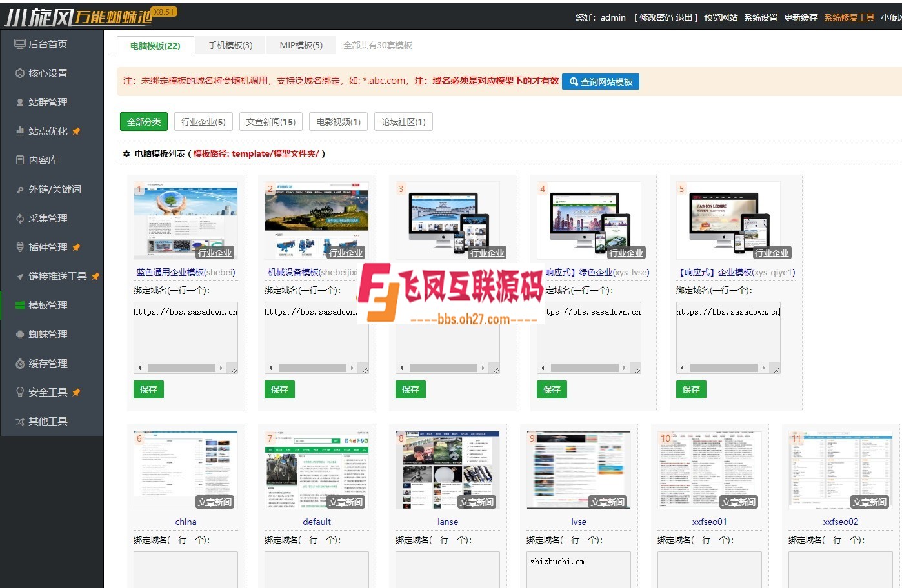This screenshot has width=902, height=588.
Task: Filter by 电影视频(1) category
Action: [x=338, y=122]
